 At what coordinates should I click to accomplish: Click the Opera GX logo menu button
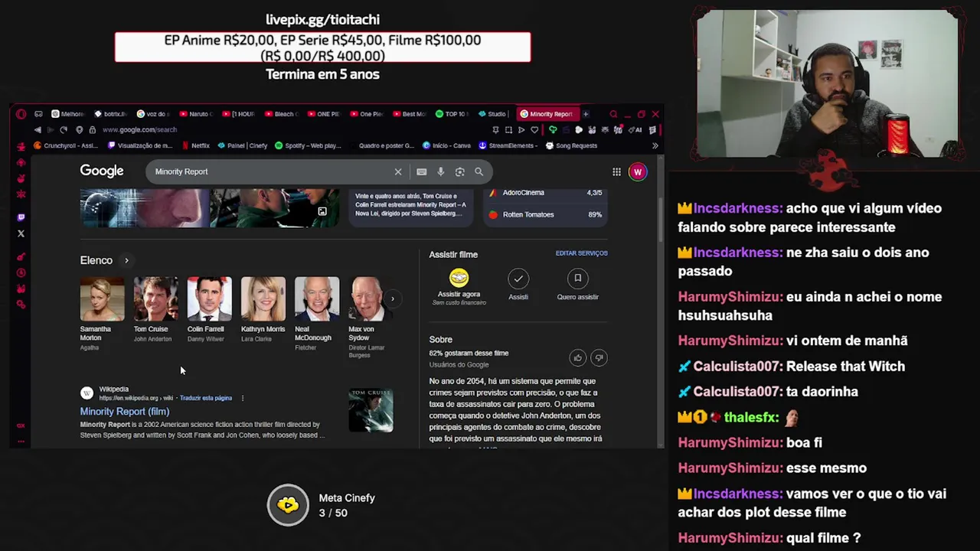21,114
